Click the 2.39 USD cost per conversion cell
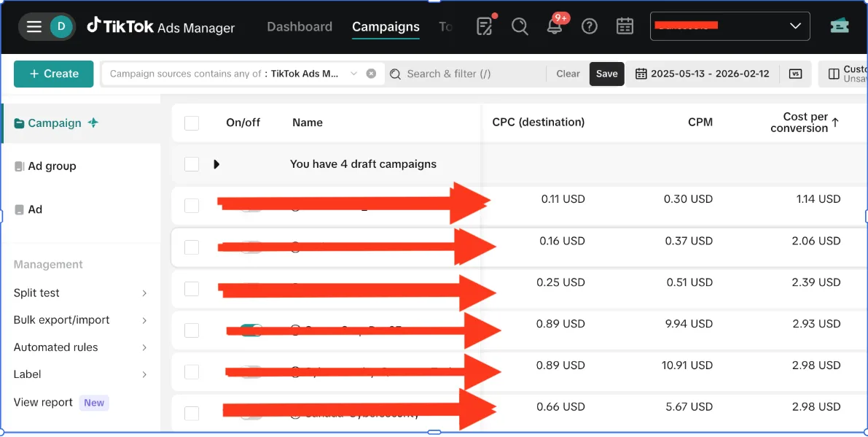The width and height of the screenshot is (868, 437). pyautogui.click(x=816, y=282)
